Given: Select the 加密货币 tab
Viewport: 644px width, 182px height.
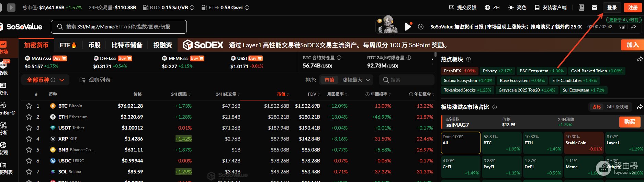Looking at the screenshot, I should point(36,45).
